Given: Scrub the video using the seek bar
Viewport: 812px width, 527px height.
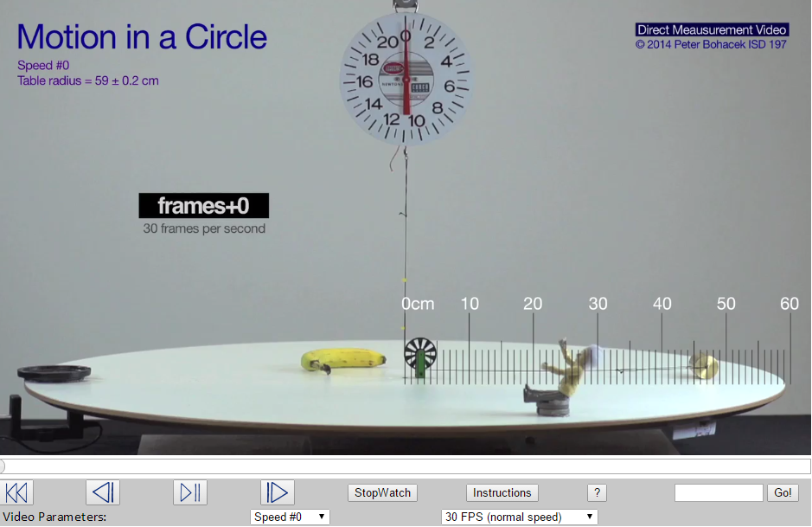Looking at the screenshot, I should tap(406, 465).
